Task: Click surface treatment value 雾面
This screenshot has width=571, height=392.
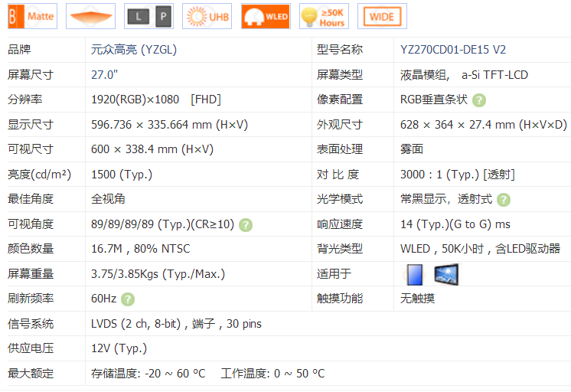Action: pyautogui.click(x=412, y=149)
